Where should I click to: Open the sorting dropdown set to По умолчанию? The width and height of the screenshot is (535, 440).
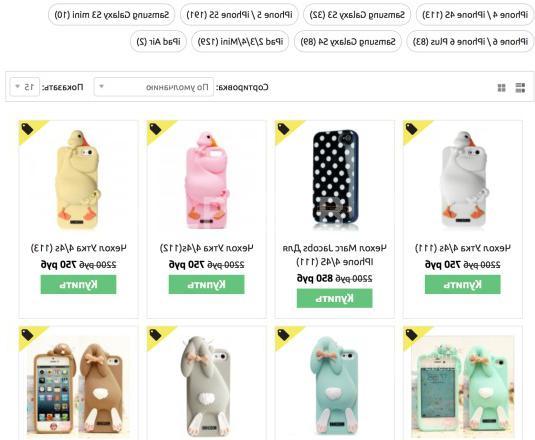point(154,87)
